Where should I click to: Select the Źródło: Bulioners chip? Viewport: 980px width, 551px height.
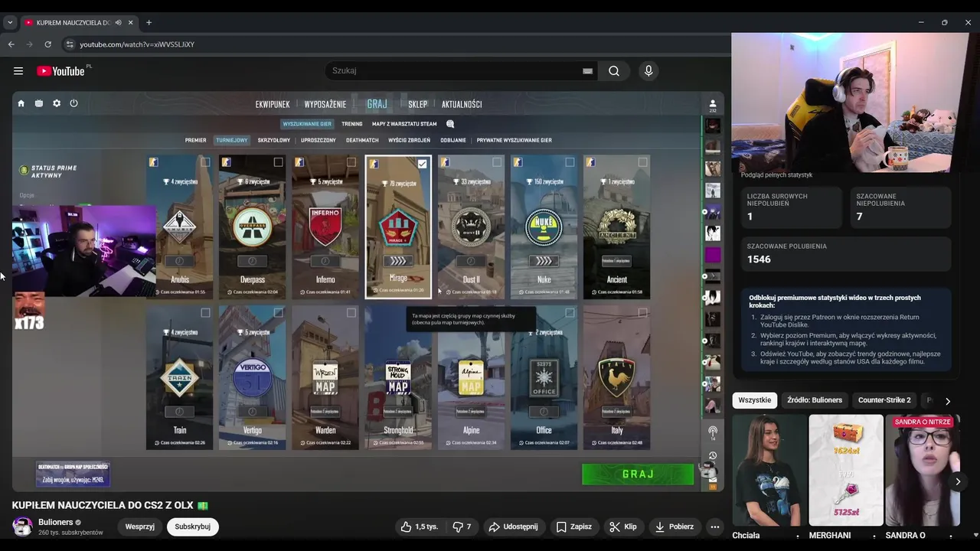pyautogui.click(x=815, y=400)
